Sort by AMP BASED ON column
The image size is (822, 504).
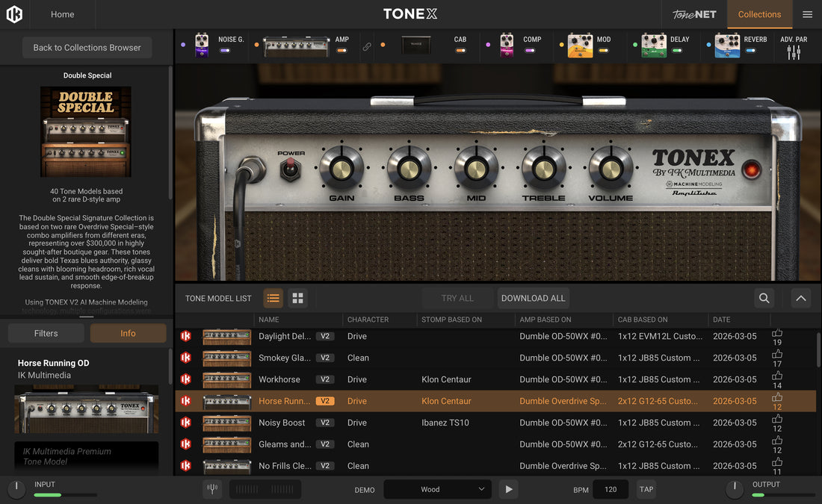(546, 320)
